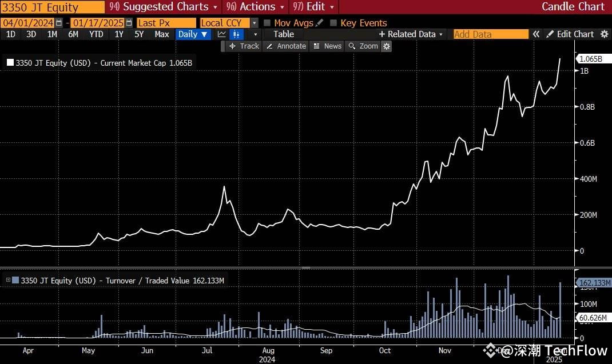Select the line chart type icon

tap(221, 34)
